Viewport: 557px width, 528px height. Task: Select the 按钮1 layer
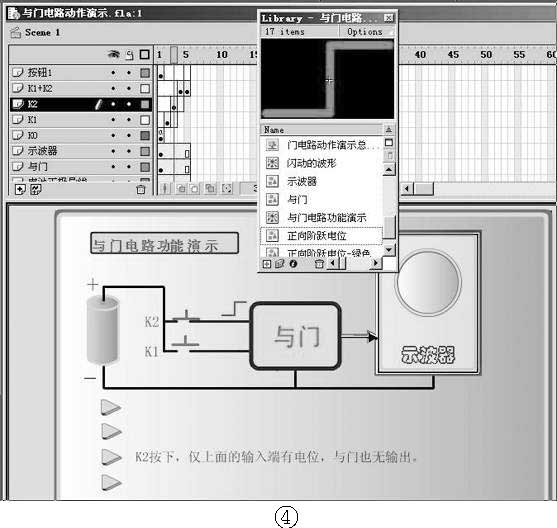[x=81, y=72]
